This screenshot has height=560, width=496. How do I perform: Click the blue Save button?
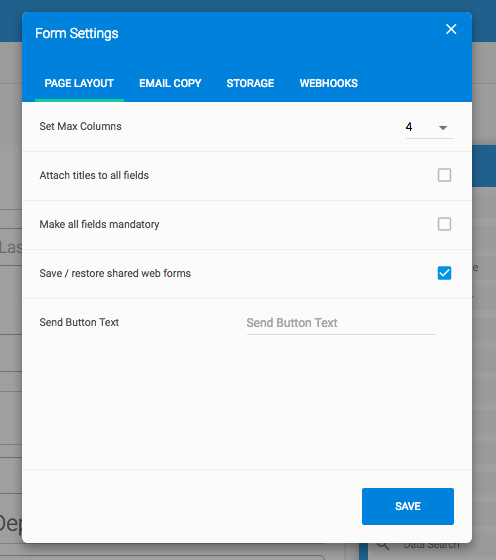(x=408, y=506)
